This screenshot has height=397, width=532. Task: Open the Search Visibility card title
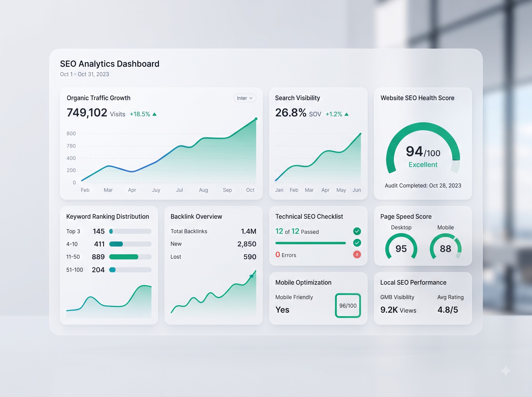point(297,98)
